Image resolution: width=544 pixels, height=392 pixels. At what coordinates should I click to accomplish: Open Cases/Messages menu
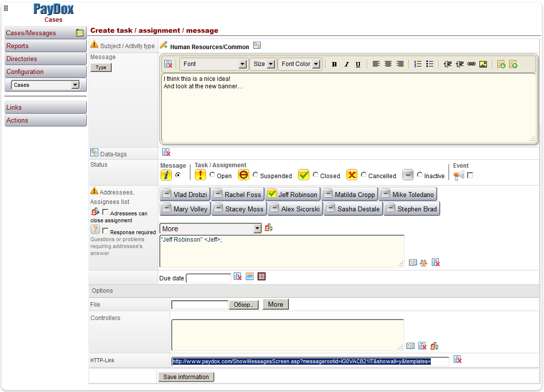point(46,33)
